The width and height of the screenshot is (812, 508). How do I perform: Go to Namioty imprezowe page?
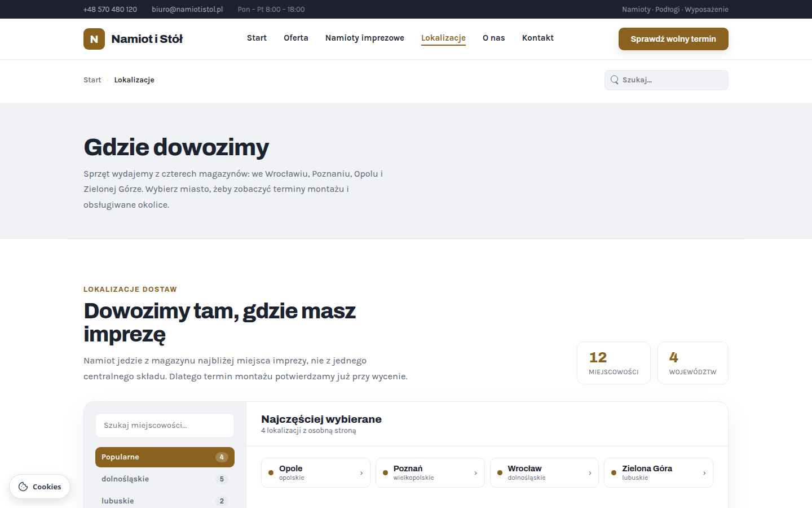(365, 38)
